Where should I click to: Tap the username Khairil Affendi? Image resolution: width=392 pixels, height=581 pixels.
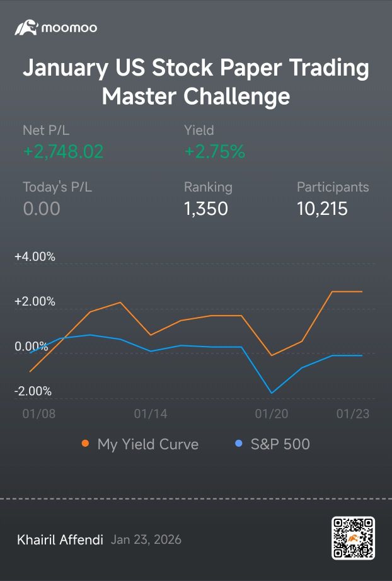(x=60, y=539)
